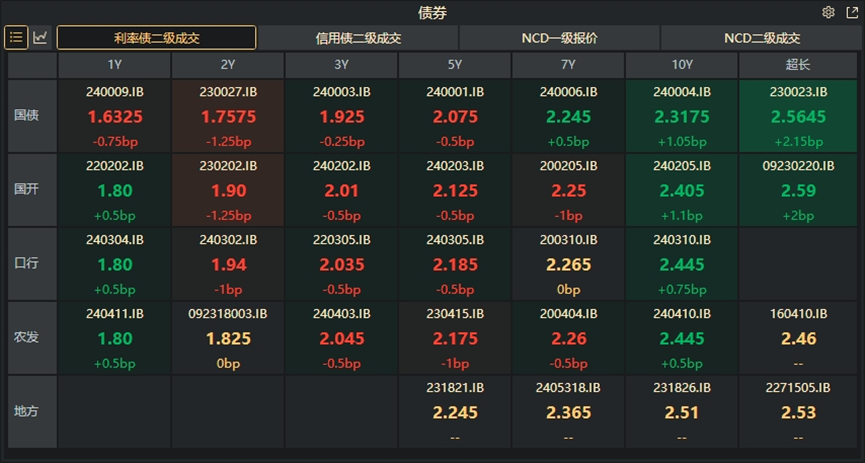Screen dimensions: 865x463
Task: Open the settings gear icon
Action: click(828, 12)
